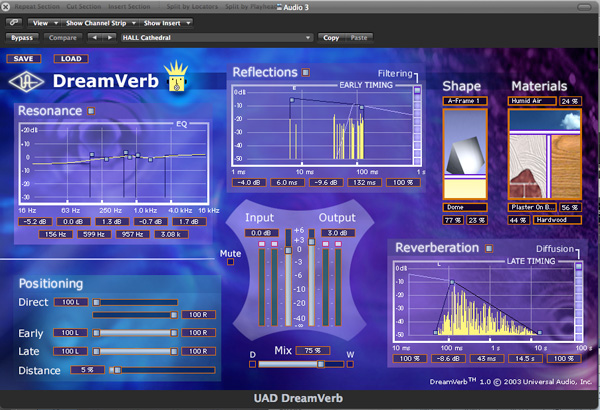Click Repeat Section in the top bar
This screenshot has height=410, width=600.
click(37, 7)
